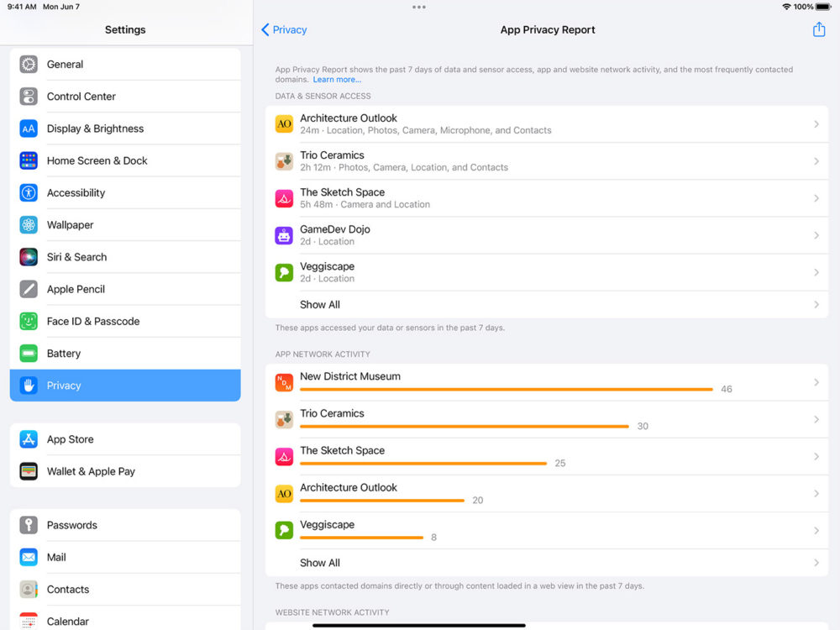This screenshot has height=630, width=840.
Task: Tap the Trio Ceramics network activity bar
Action: point(464,427)
